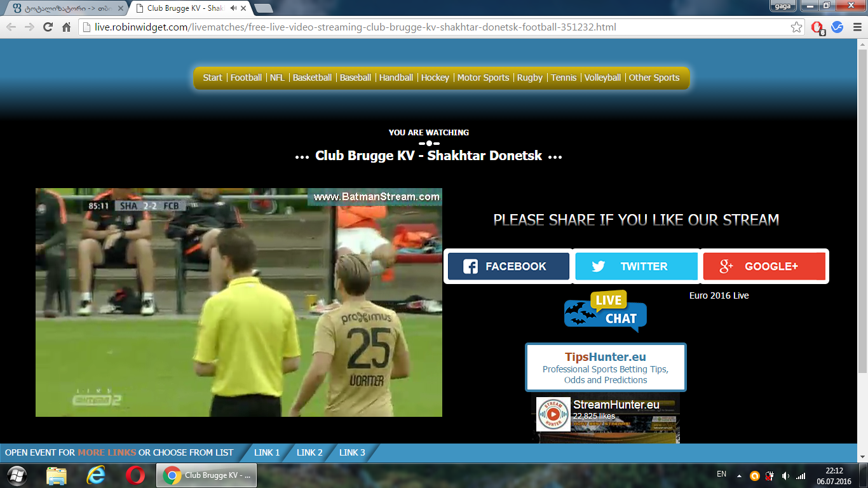Open the Rugby category
The width and height of the screenshot is (868, 488).
530,78
